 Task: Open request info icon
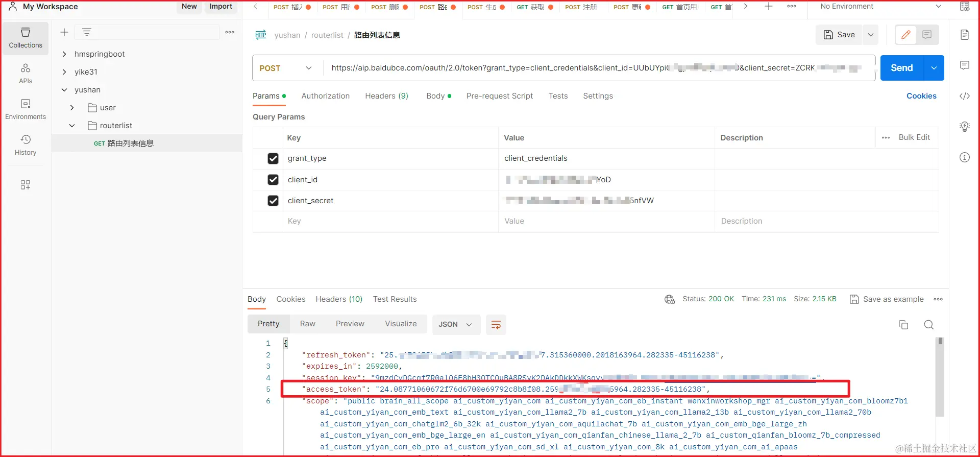(965, 157)
